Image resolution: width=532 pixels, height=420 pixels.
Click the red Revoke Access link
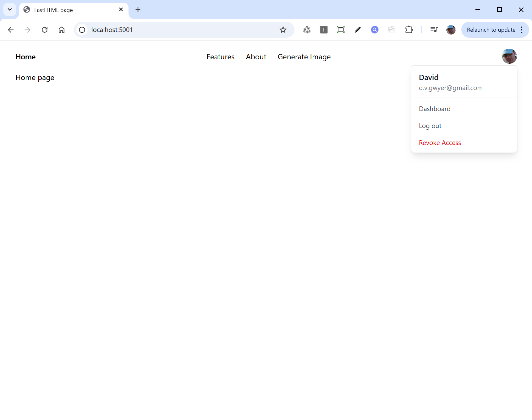[x=440, y=143]
